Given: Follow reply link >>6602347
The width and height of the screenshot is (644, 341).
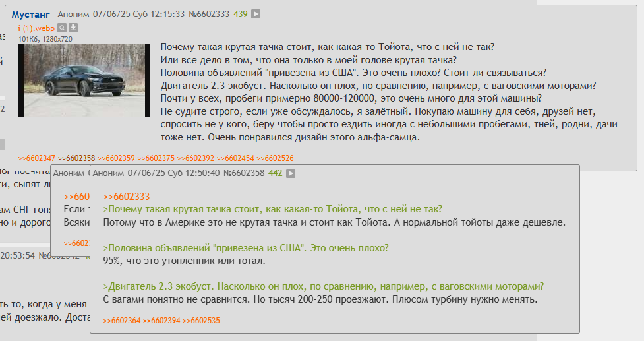Looking at the screenshot, I should click(x=36, y=158).
